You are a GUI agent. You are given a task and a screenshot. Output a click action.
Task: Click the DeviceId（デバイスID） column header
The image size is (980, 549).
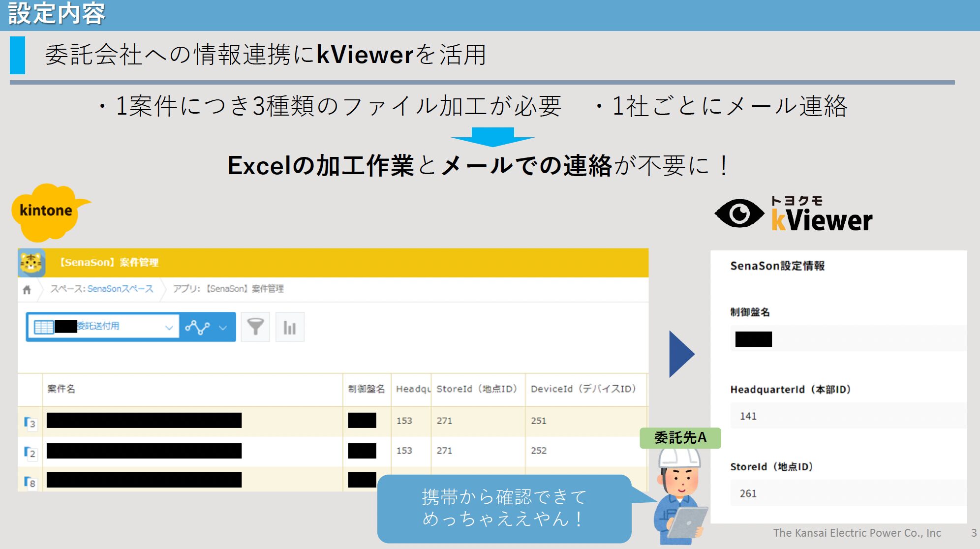[584, 389]
